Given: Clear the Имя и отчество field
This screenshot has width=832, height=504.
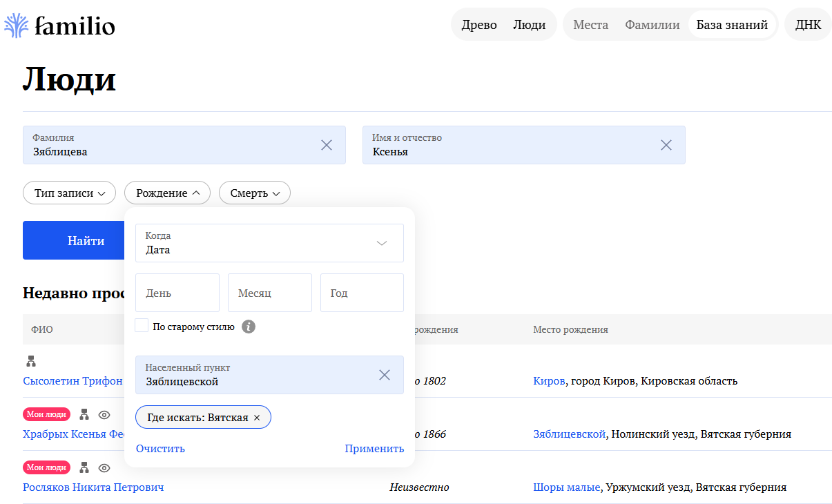Looking at the screenshot, I should 666,145.
